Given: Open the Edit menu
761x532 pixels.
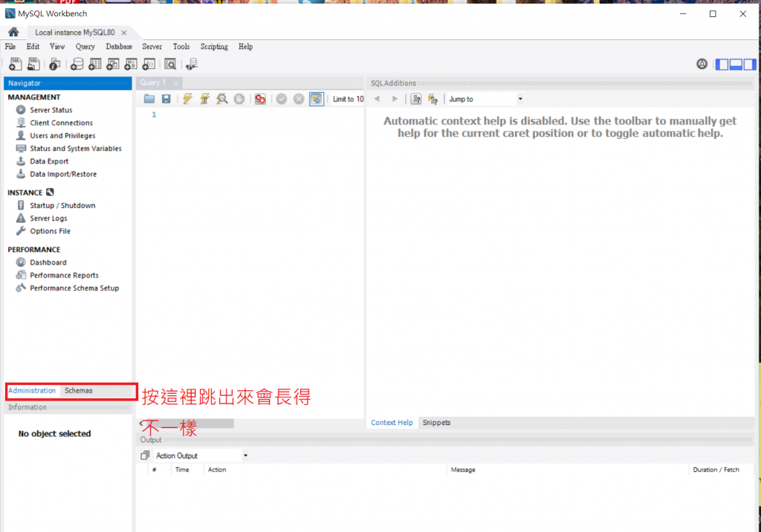Looking at the screenshot, I should click(33, 47).
